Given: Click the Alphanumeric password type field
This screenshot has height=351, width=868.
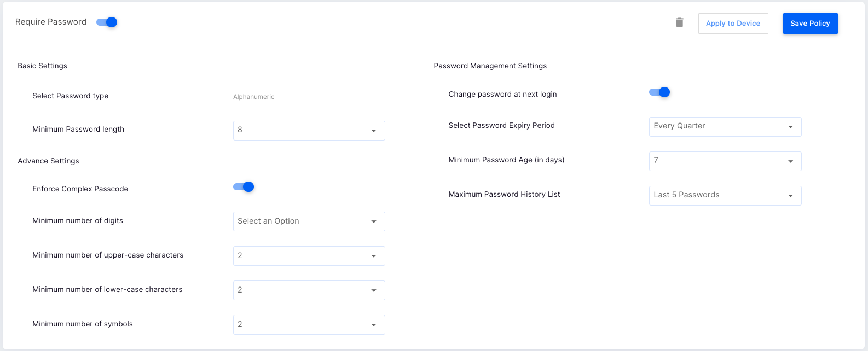Looking at the screenshot, I should point(309,97).
